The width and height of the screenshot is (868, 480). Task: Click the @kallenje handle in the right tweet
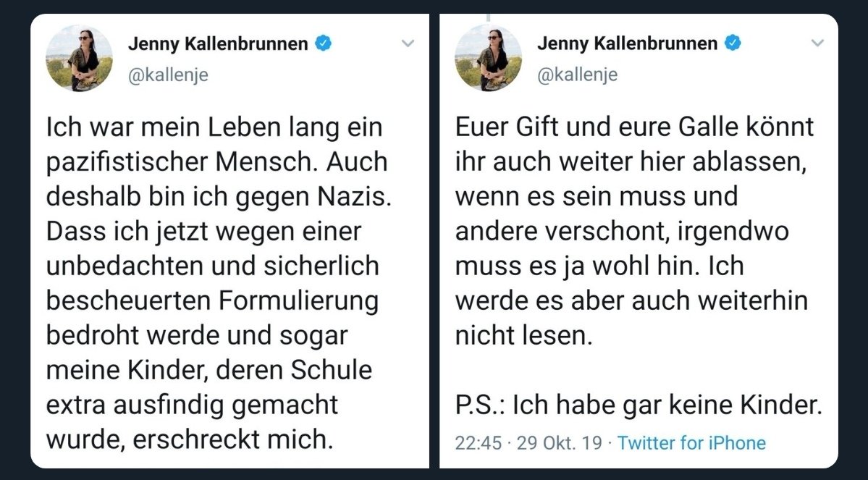577,75
